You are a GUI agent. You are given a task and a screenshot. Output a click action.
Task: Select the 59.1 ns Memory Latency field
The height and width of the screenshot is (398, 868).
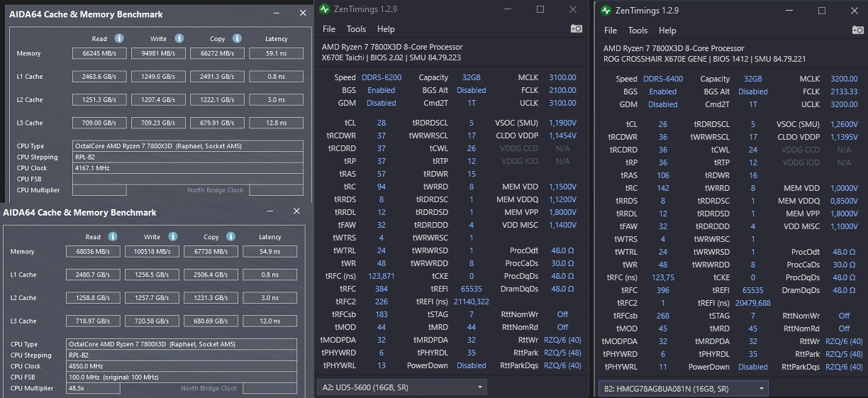click(276, 53)
